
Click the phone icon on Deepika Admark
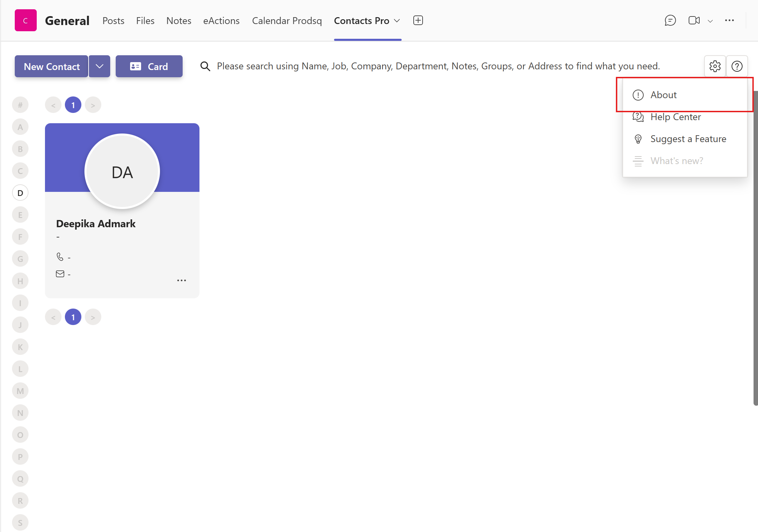(x=60, y=257)
